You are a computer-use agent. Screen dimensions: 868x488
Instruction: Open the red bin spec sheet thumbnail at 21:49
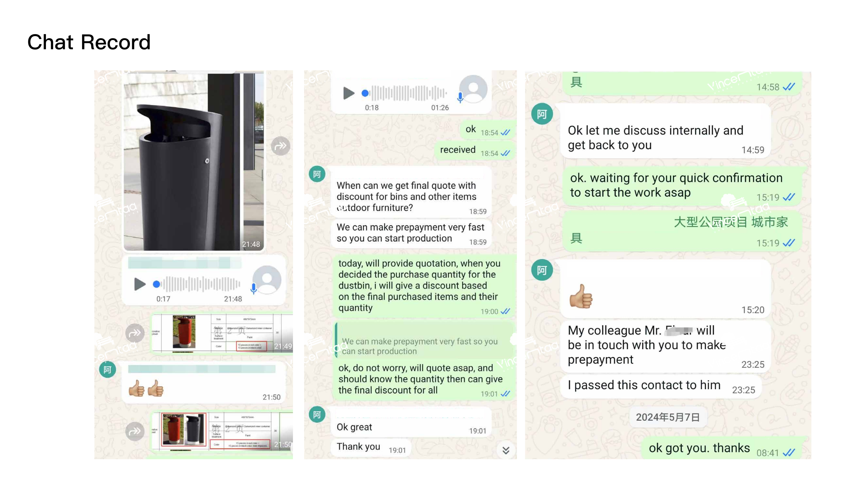tap(222, 333)
